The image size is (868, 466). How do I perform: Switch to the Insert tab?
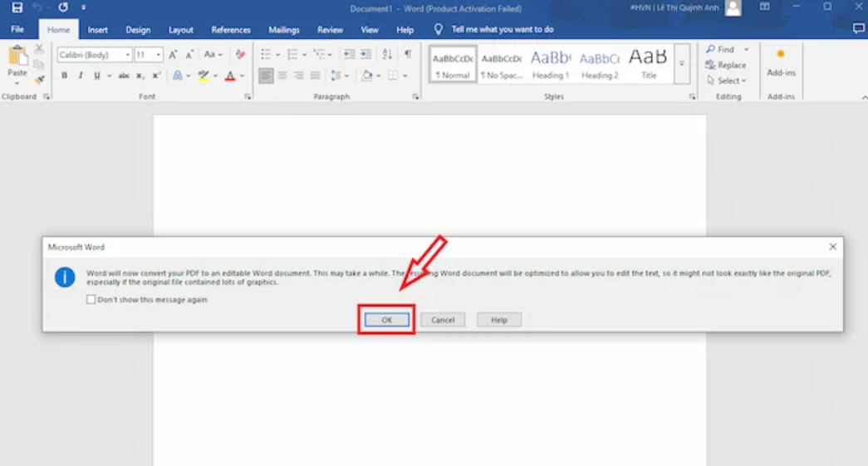pyautogui.click(x=97, y=30)
